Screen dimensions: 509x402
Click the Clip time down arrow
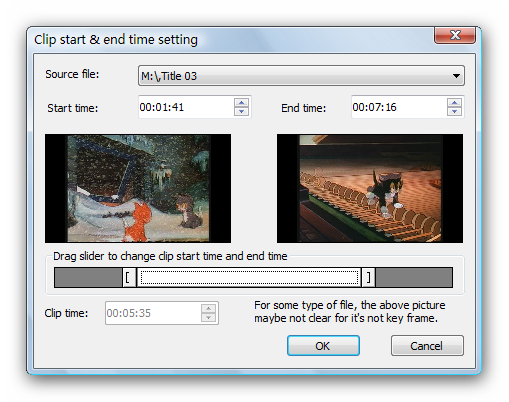tap(208, 317)
